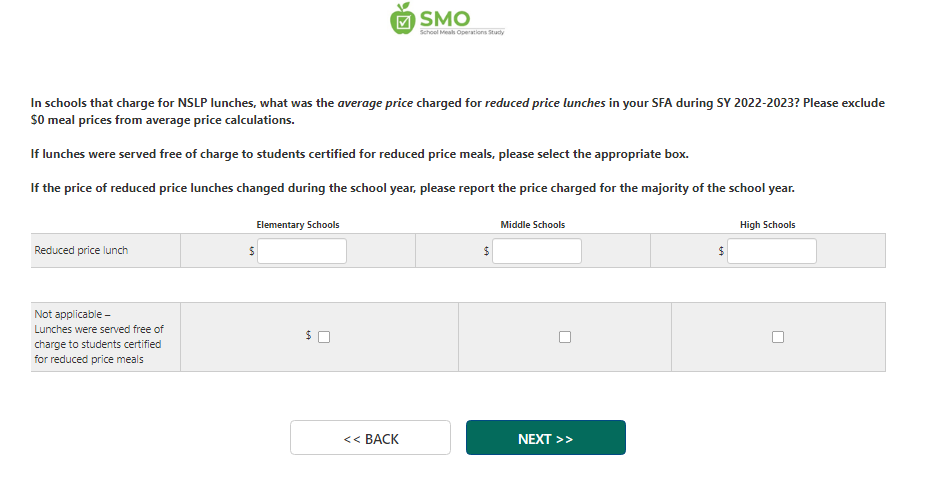The height and width of the screenshot is (495, 925).
Task: Click the Not applicable row label text
Action: pyautogui.click(x=99, y=337)
